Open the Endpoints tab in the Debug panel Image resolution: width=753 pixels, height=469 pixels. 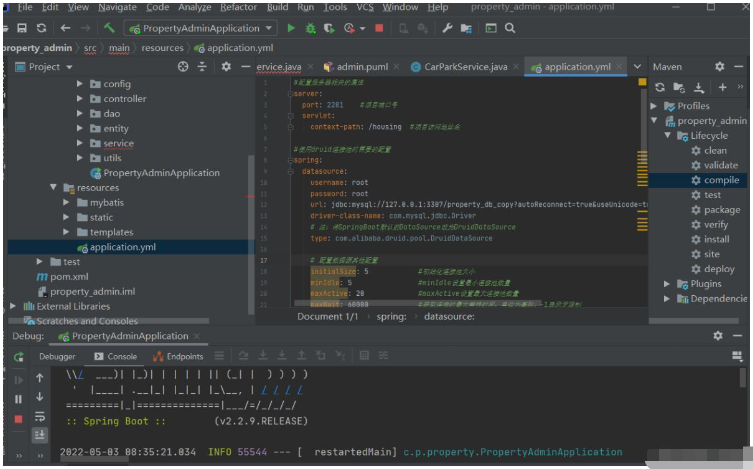point(178,356)
